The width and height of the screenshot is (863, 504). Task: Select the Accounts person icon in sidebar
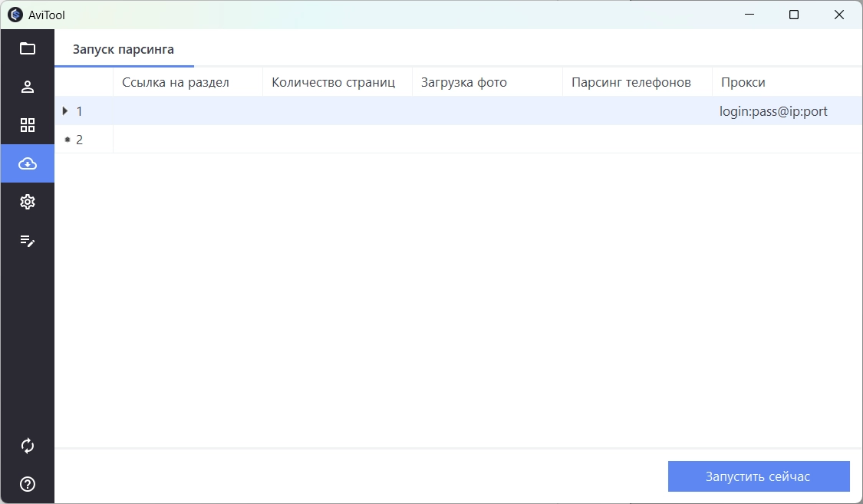[x=28, y=86]
